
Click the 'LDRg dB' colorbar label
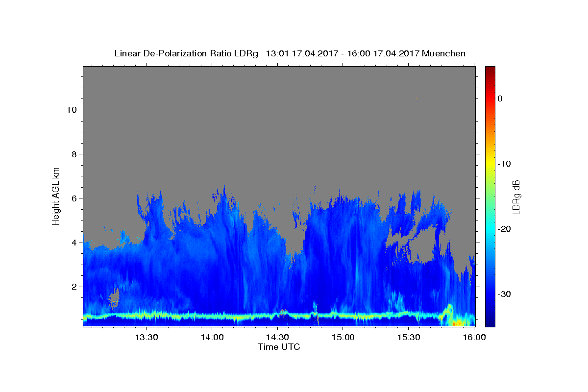(516, 196)
